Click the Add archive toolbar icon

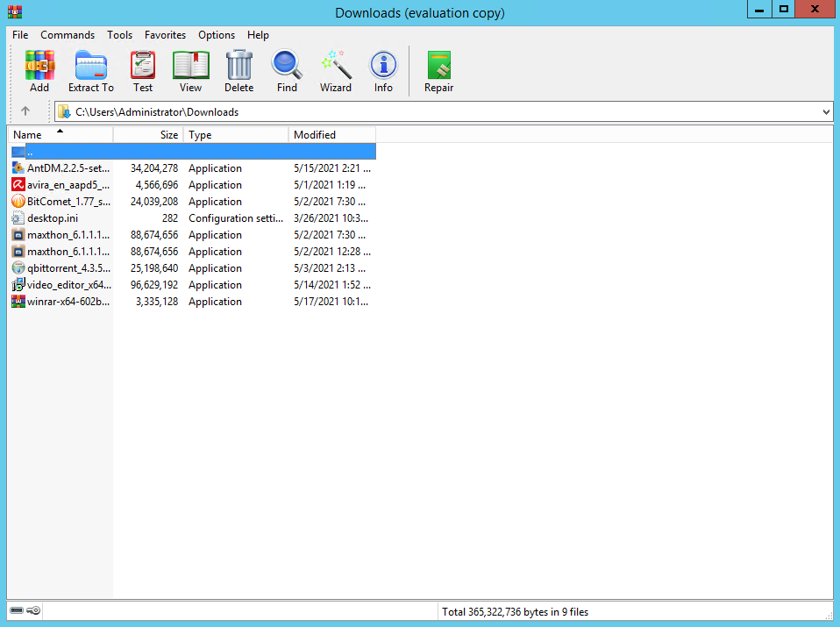(x=39, y=66)
